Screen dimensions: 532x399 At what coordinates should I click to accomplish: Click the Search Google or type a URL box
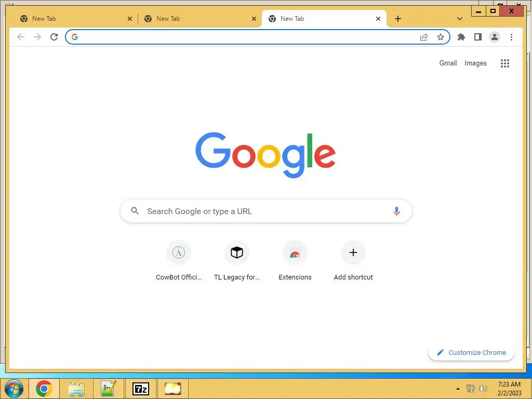(266, 211)
